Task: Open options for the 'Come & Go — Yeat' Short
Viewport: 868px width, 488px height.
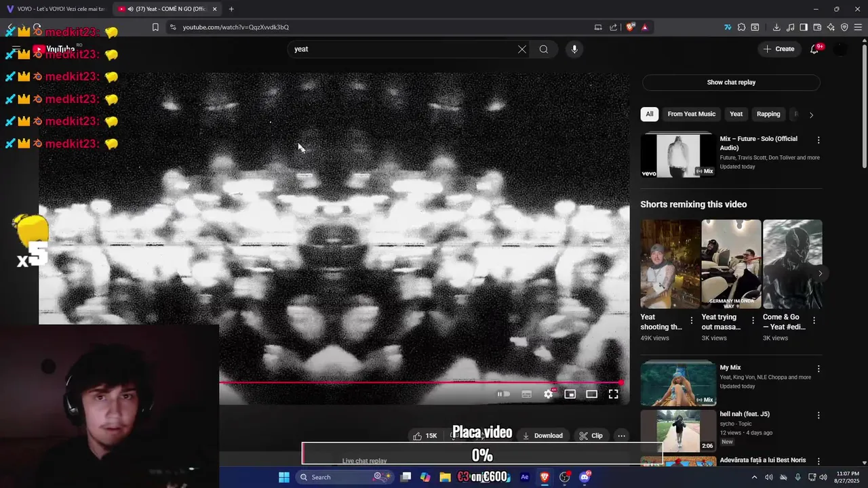Action: pos(814,320)
